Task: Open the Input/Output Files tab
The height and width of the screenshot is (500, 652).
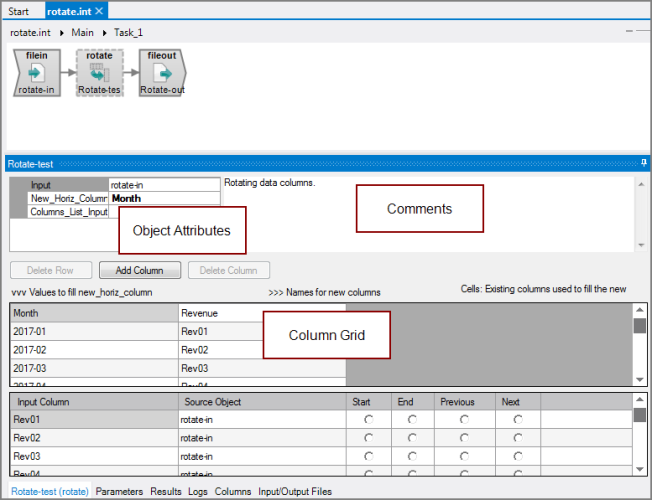Action: tap(295, 491)
